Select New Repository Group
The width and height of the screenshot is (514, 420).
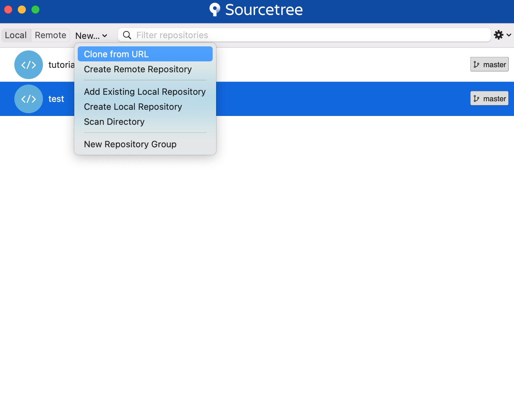pyautogui.click(x=145, y=144)
